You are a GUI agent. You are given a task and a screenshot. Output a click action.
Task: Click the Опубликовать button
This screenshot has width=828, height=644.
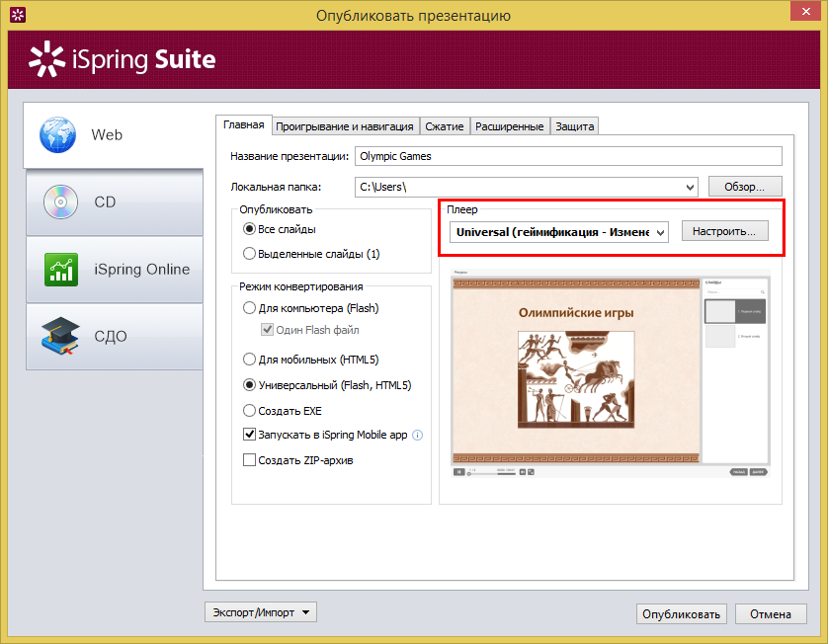coord(681,614)
